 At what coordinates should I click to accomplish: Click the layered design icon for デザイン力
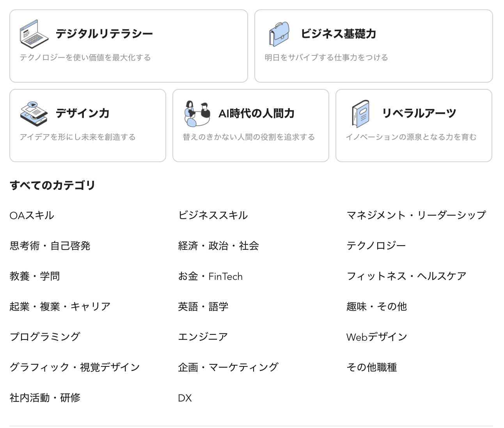pos(34,113)
